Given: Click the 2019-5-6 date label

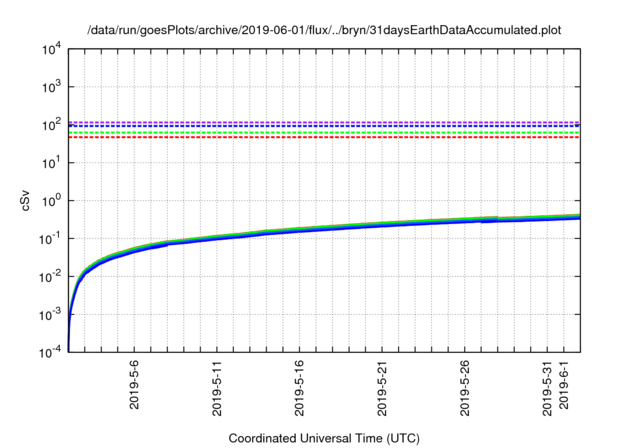Looking at the screenshot, I should point(134,384).
